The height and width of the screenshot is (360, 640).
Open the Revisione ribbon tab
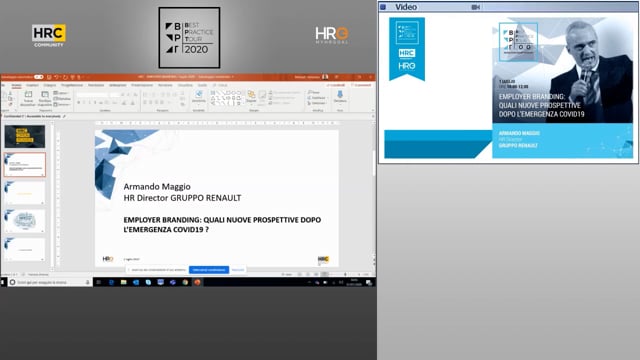(x=165, y=85)
